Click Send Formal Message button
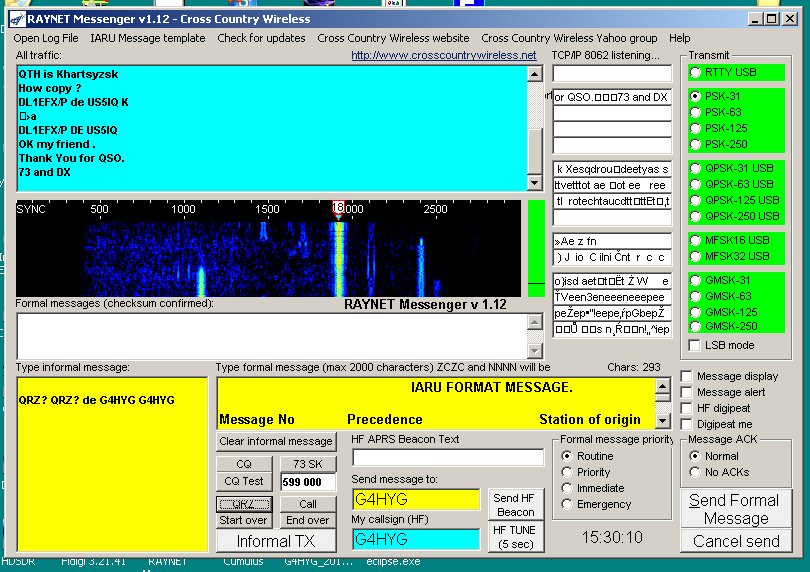The height and width of the screenshot is (572, 810). [736, 509]
